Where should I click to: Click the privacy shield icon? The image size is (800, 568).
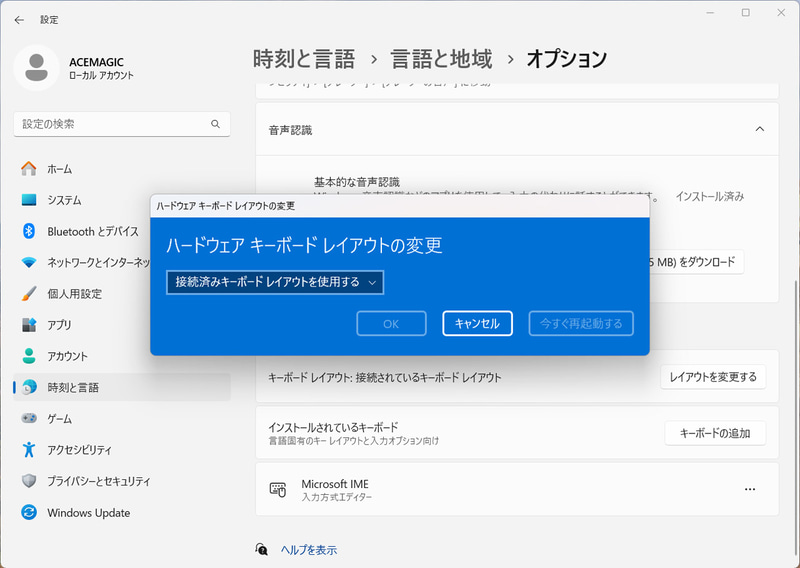point(29,481)
